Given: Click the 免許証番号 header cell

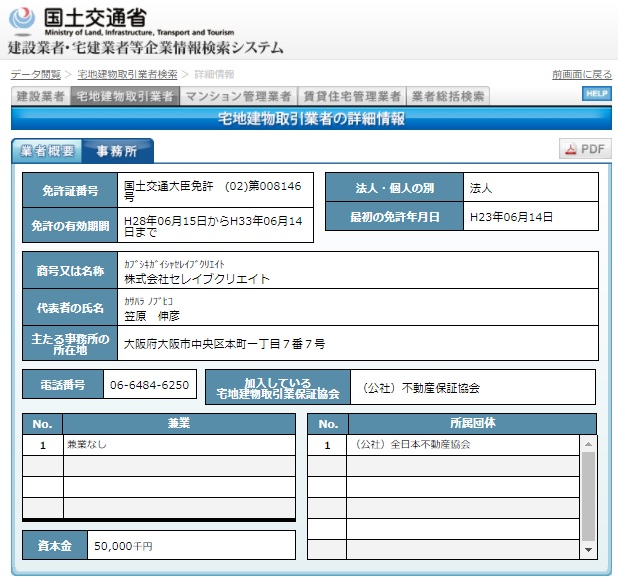Looking at the screenshot, I should [70, 190].
